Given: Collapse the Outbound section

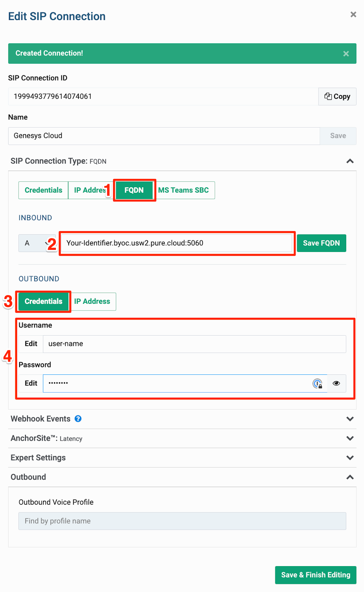Looking at the screenshot, I should point(350,477).
